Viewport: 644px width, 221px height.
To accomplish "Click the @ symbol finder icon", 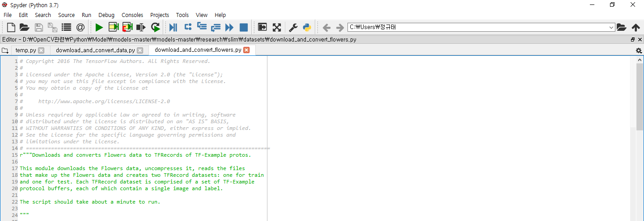I will point(80,27).
